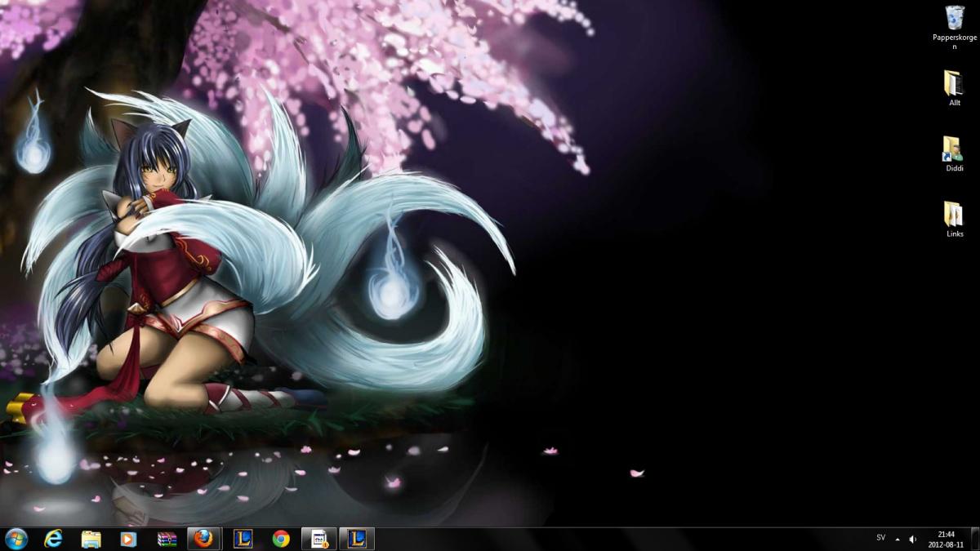Open the SV language input indicator
The image size is (980, 551).
click(880, 537)
